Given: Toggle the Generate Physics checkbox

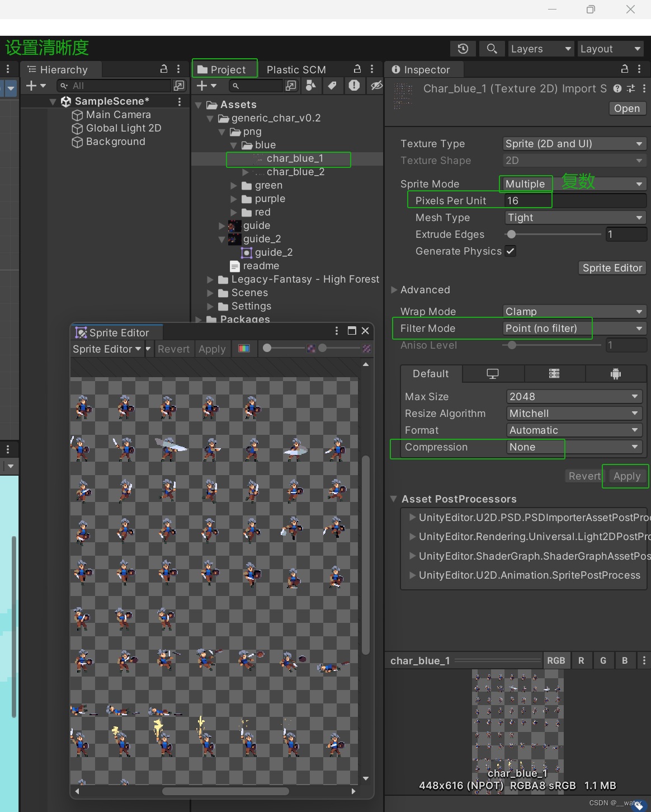Looking at the screenshot, I should [511, 251].
